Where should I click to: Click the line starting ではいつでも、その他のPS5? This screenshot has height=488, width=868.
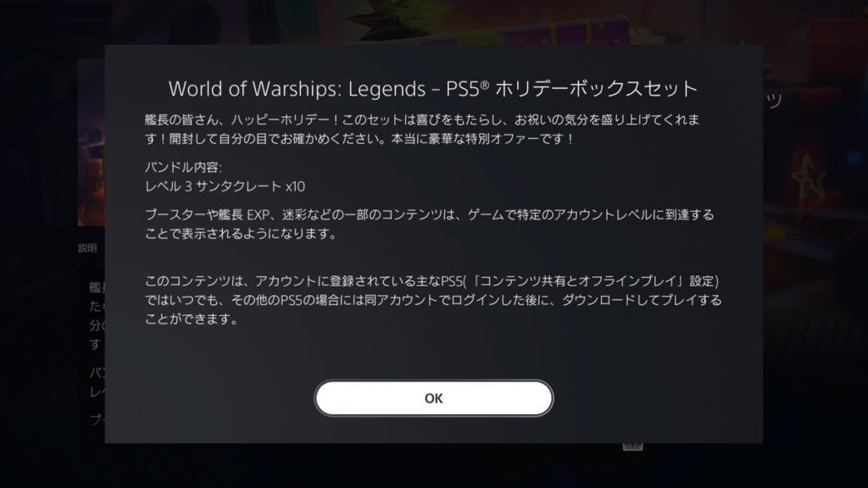(x=433, y=300)
